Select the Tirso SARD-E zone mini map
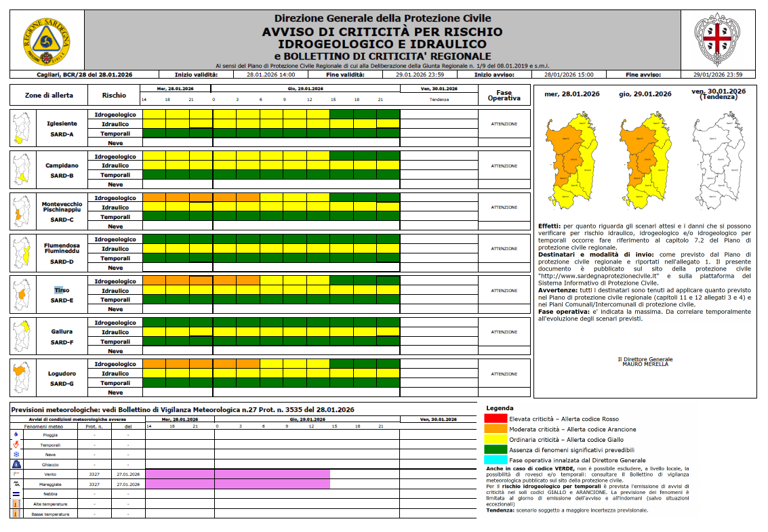The width and height of the screenshot is (768, 532). (x=22, y=293)
